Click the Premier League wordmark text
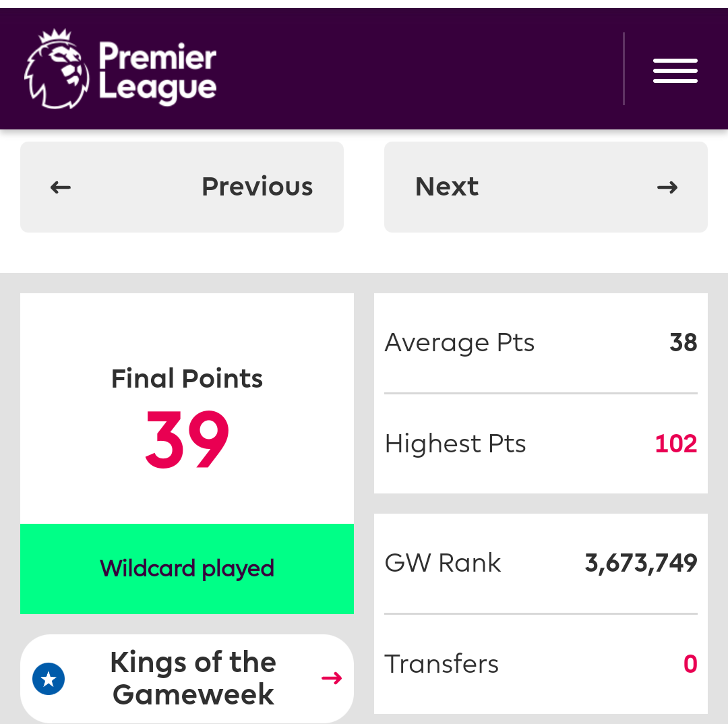 (157, 71)
